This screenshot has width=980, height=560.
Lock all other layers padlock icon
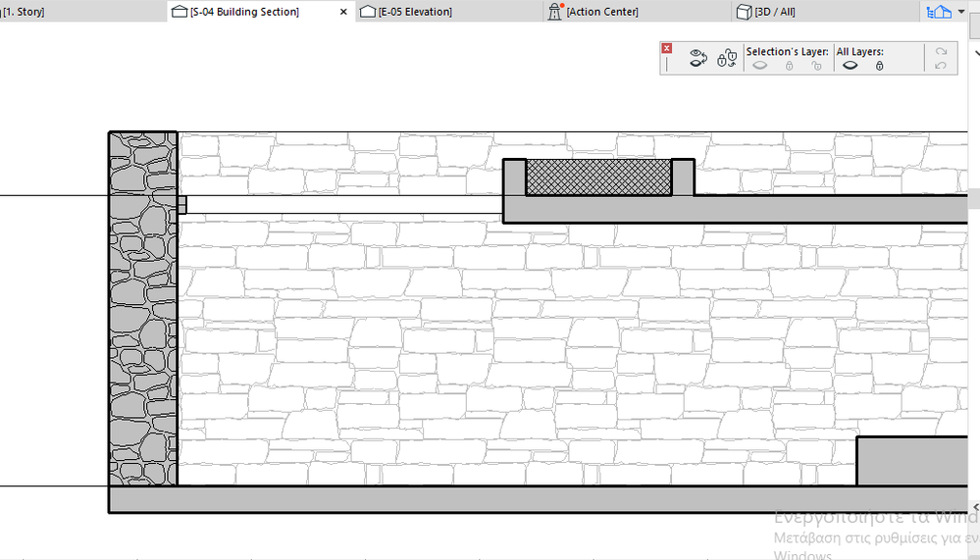click(879, 66)
